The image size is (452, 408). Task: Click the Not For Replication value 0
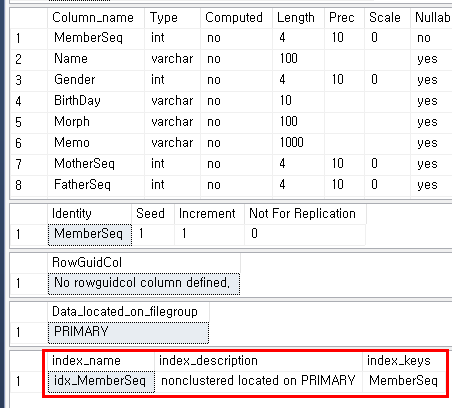[x=305, y=235]
